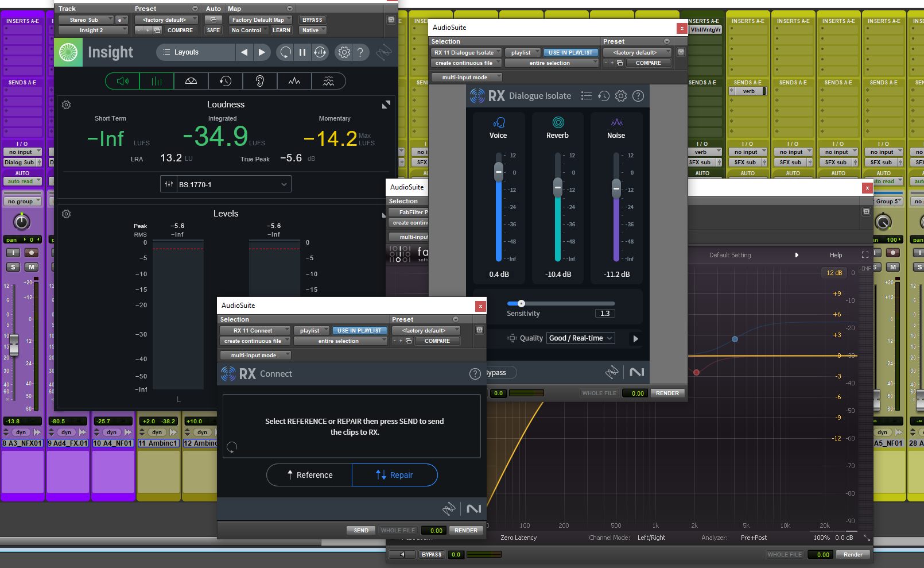Viewport: 924px width, 568px height.
Task: Click the reset meters circular arrow in Insight
Action: (285, 52)
